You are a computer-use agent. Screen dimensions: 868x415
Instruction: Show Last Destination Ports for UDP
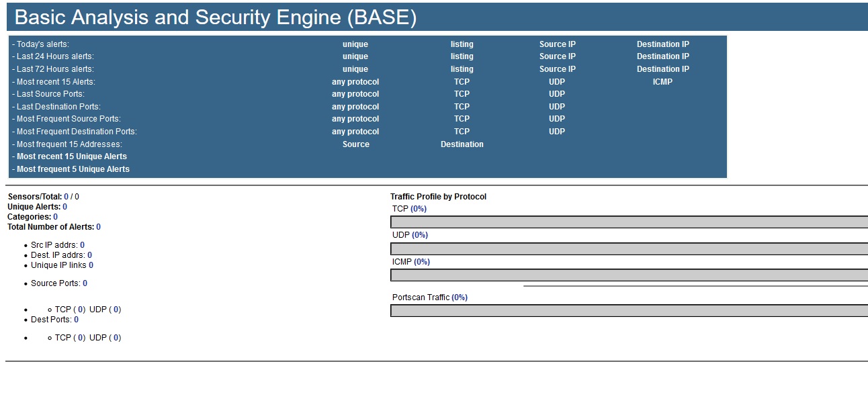coord(557,107)
